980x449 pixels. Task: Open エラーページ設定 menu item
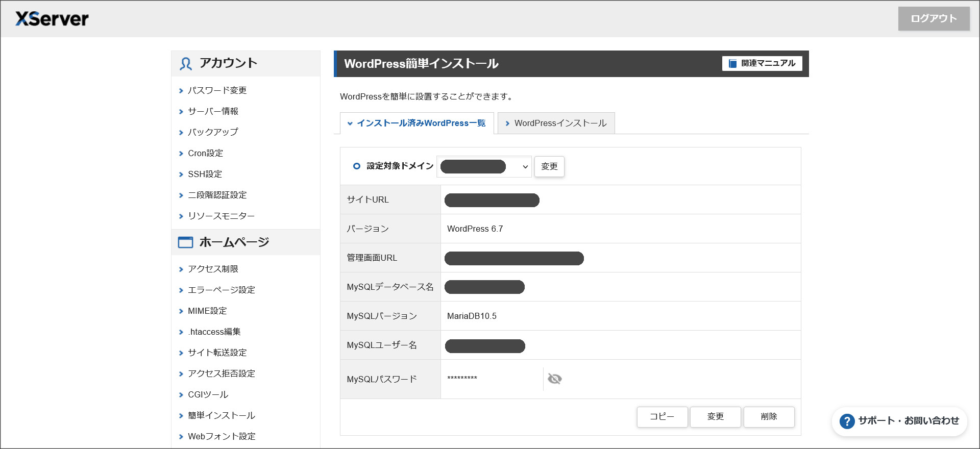coord(221,290)
